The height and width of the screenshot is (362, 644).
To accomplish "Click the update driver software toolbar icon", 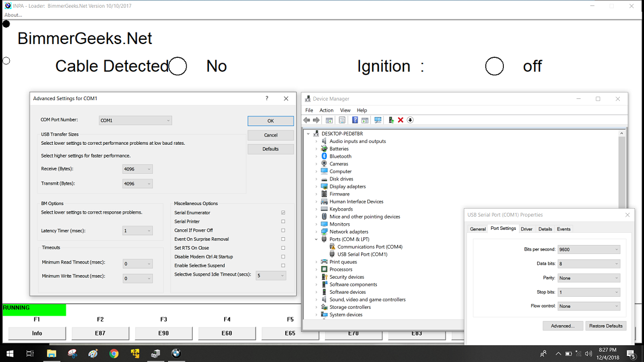I will pyautogui.click(x=391, y=120).
